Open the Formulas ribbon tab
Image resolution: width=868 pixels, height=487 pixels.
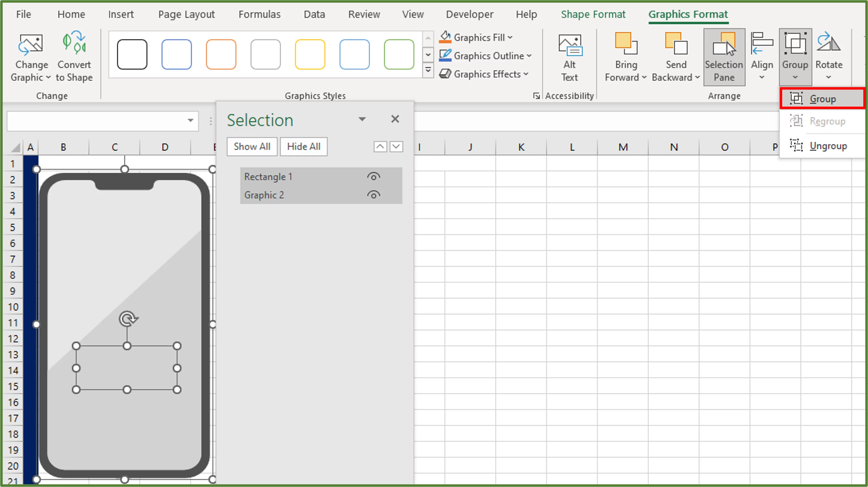[x=259, y=14]
